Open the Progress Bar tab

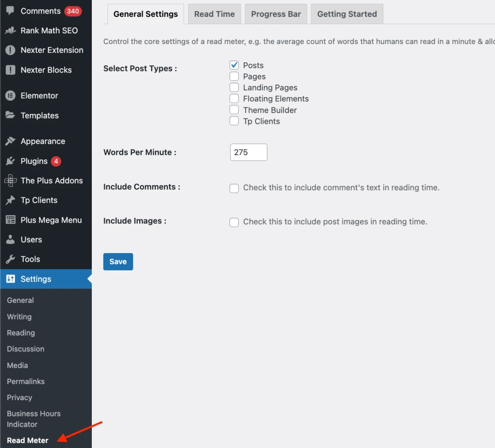(276, 14)
